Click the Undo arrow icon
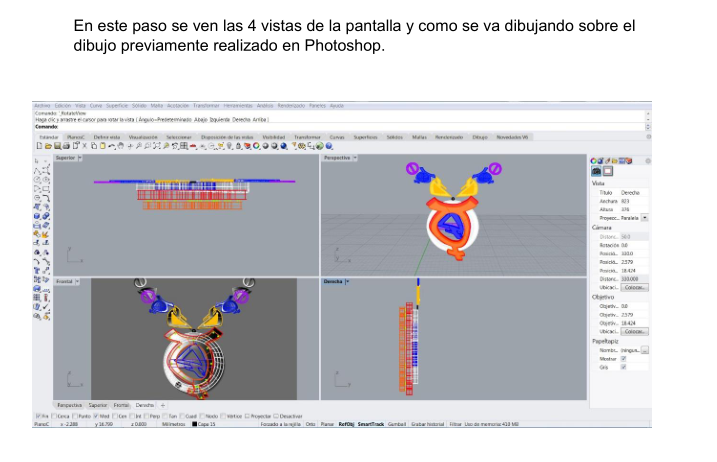The width and height of the screenshot is (717, 462). [111, 146]
